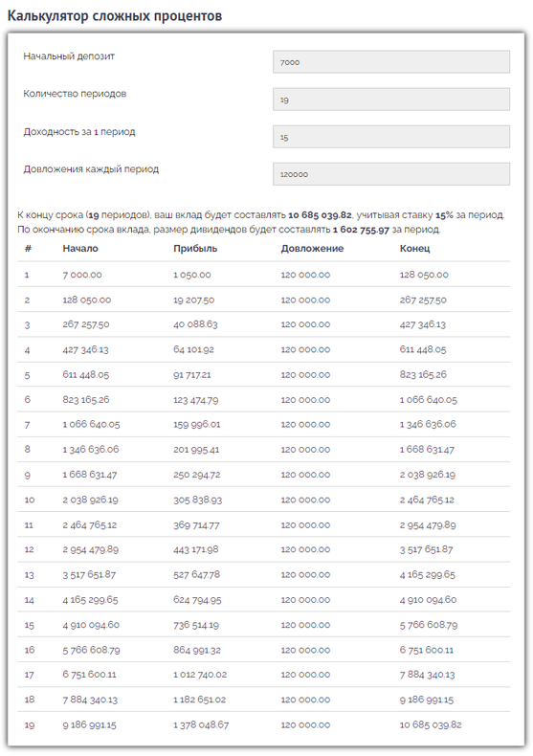This screenshot has height=756, width=533.
Task: Select the Доходность за 1 период field
Action: tap(390, 137)
